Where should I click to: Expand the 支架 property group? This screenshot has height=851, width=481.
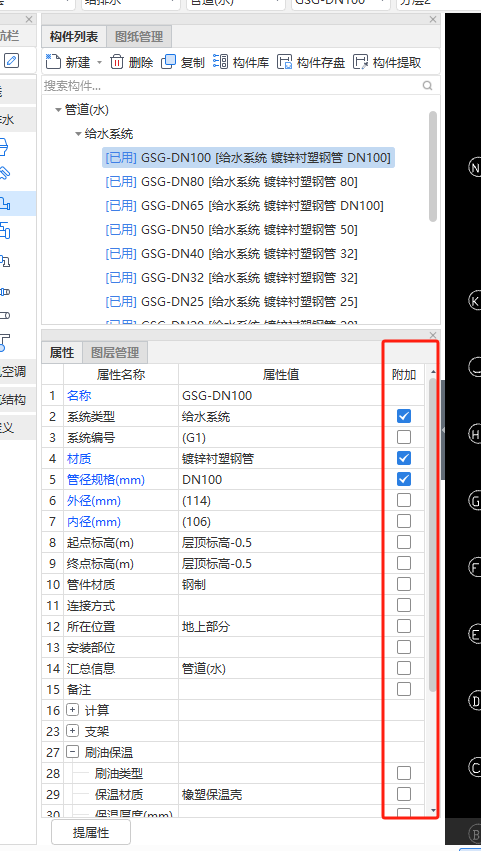(x=72, y=731)
